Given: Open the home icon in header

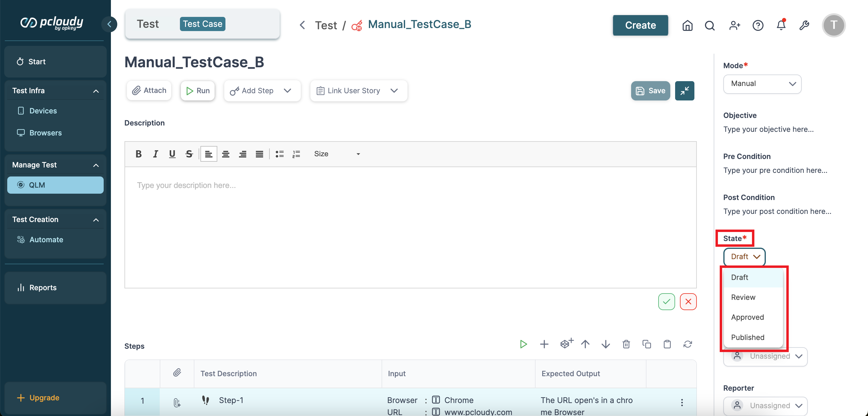Looking at the screenshot, I should click(687, 25).
